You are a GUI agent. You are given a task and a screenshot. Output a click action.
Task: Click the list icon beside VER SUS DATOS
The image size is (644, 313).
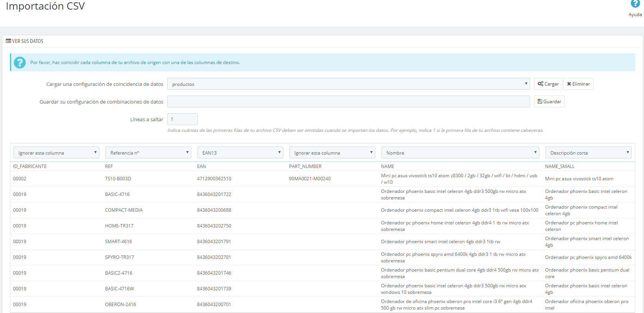pos(8,41)
